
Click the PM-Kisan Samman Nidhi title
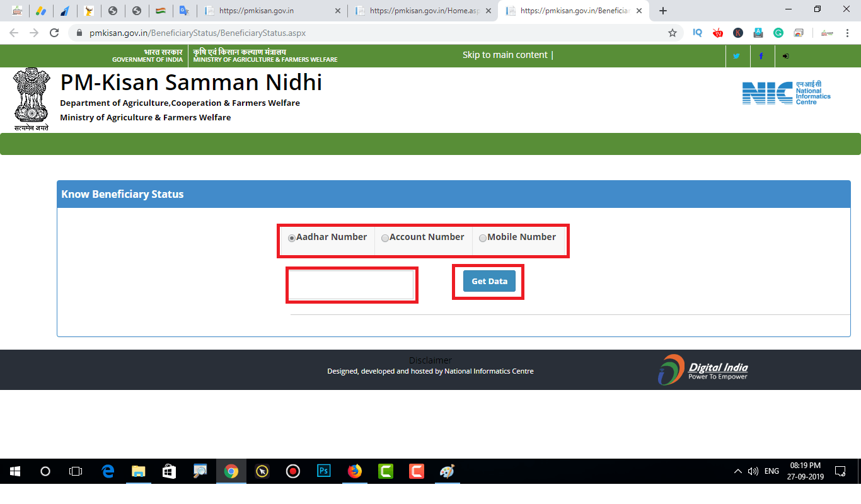coord(191,83)
